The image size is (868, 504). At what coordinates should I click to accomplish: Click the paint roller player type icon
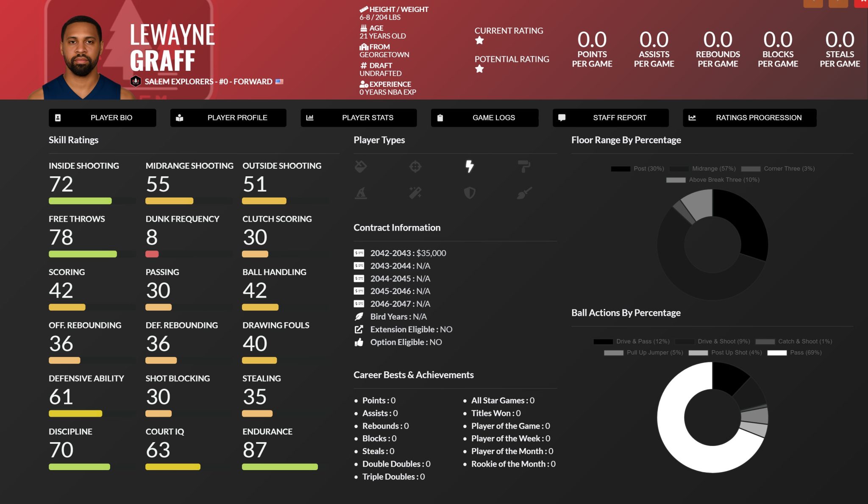[x=524, y=166]
